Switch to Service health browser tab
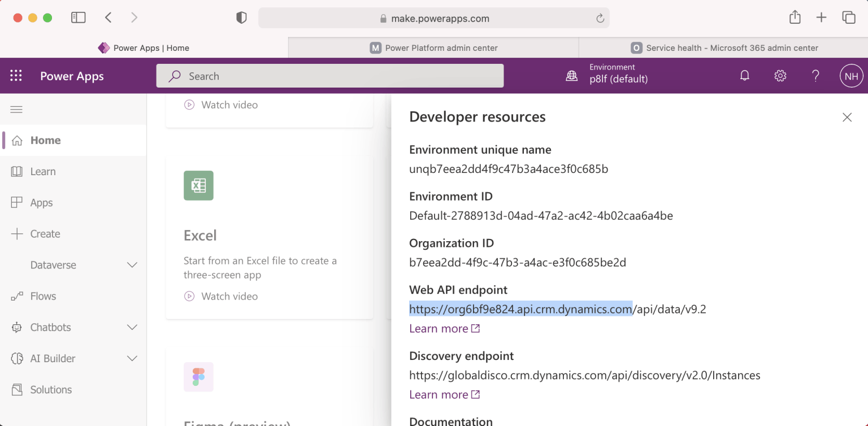This screenshot has height=426, width=868. pyautogui.click(x=724, y=48)
